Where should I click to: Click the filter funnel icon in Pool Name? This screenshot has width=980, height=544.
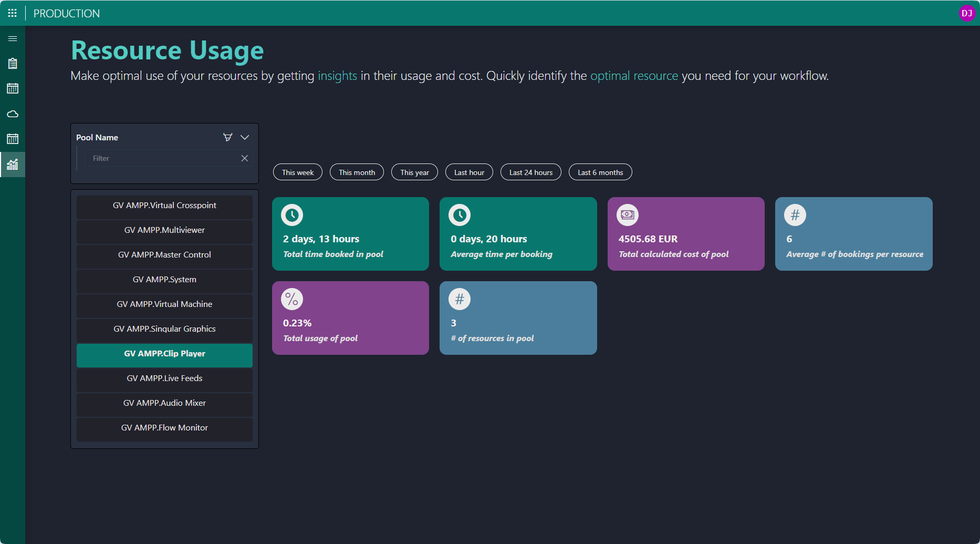click(227, 137)
